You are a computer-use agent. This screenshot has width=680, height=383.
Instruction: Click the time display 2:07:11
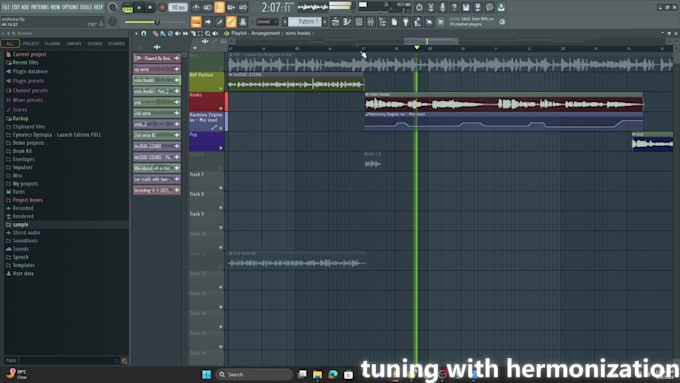(277, 8)
